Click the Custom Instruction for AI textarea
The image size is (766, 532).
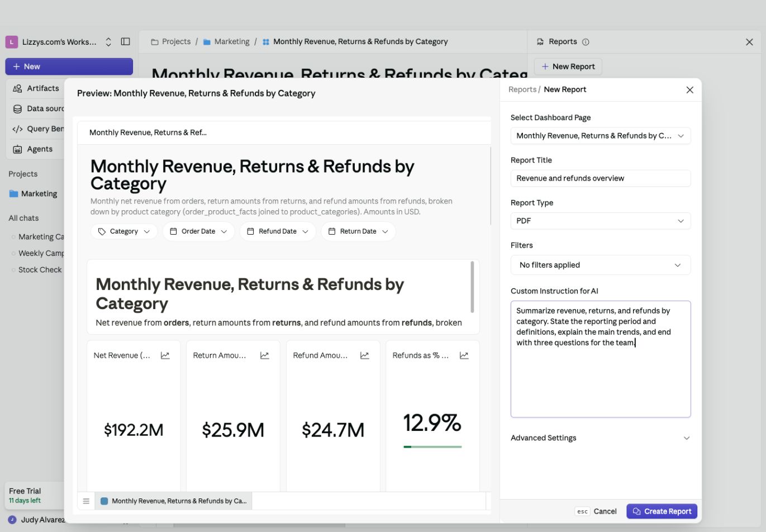(x=601, y=359)
